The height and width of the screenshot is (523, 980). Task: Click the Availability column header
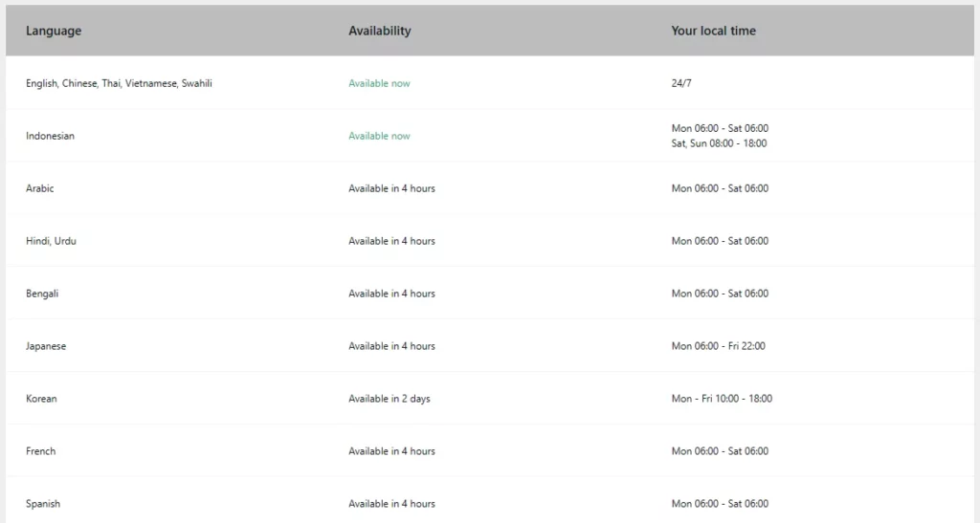pyautogui.click(x=380, y=31)
